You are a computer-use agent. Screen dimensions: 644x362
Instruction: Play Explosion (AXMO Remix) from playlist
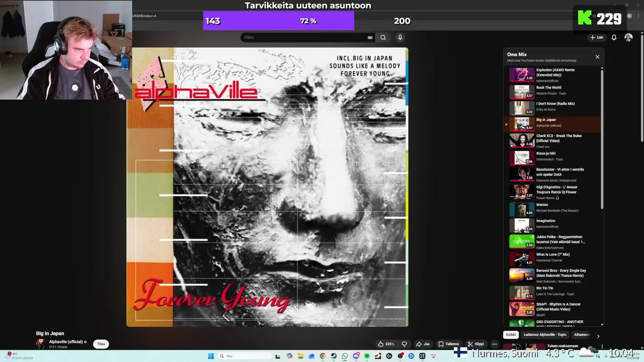point(552,75)
